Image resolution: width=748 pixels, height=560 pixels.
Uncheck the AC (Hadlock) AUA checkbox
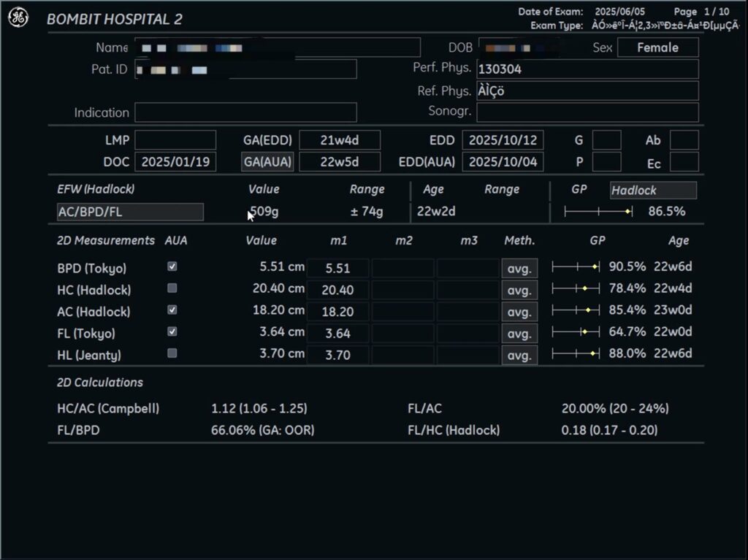[172, 310]
